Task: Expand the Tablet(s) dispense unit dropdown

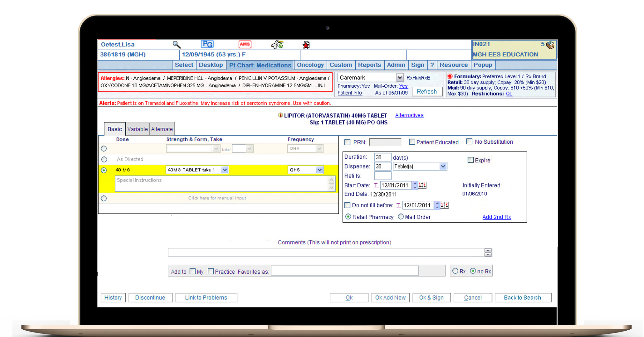Action: coord(443,166)
